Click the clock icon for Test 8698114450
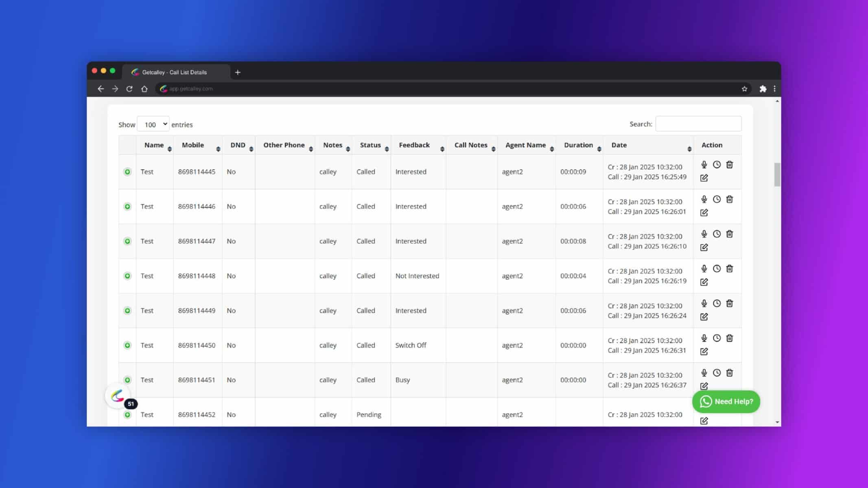Screen dimensions: 868x488 click(x=717, y=338)
